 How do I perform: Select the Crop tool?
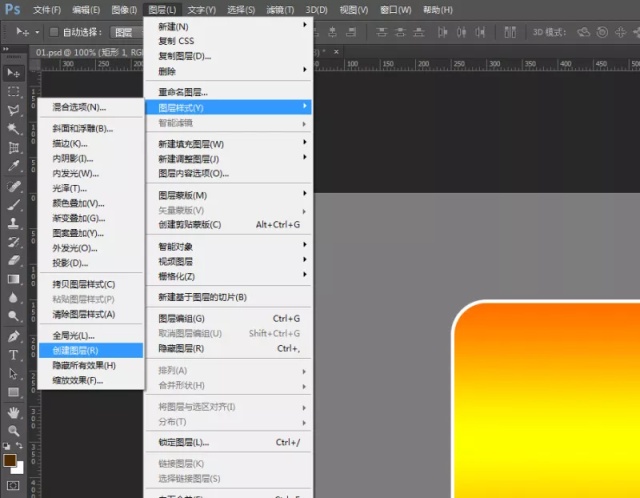(13, 147)
